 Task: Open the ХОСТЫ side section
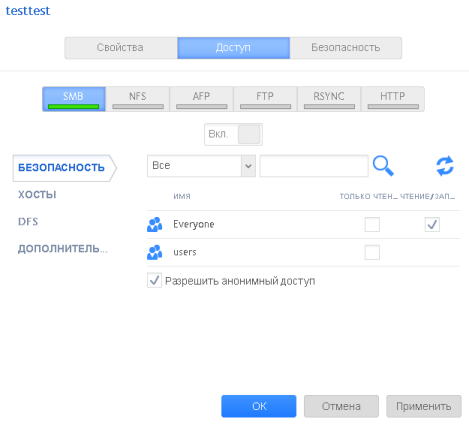point(37,195)
